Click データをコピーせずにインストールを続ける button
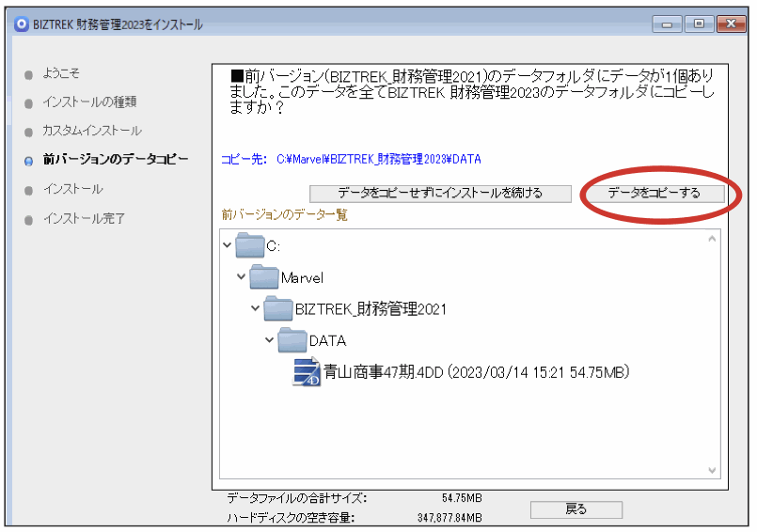The width and height of the screenshot is (757, 532). click(x=440, y=193)
